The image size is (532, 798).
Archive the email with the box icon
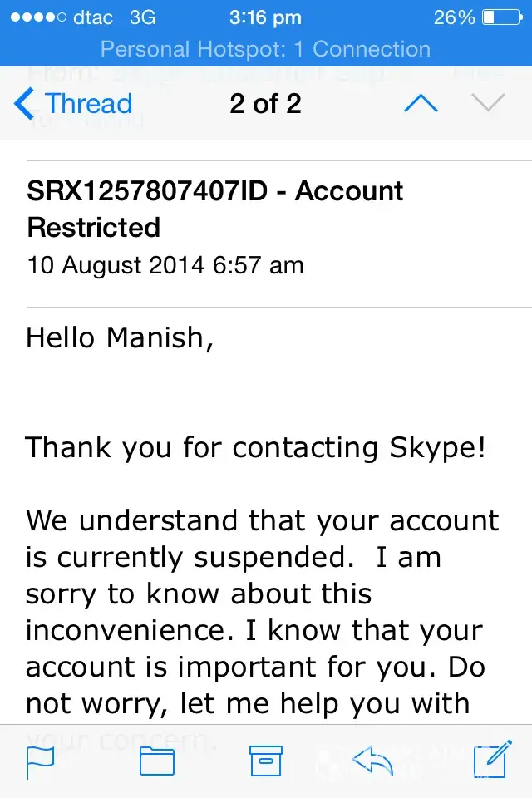[x=267, y=761]
